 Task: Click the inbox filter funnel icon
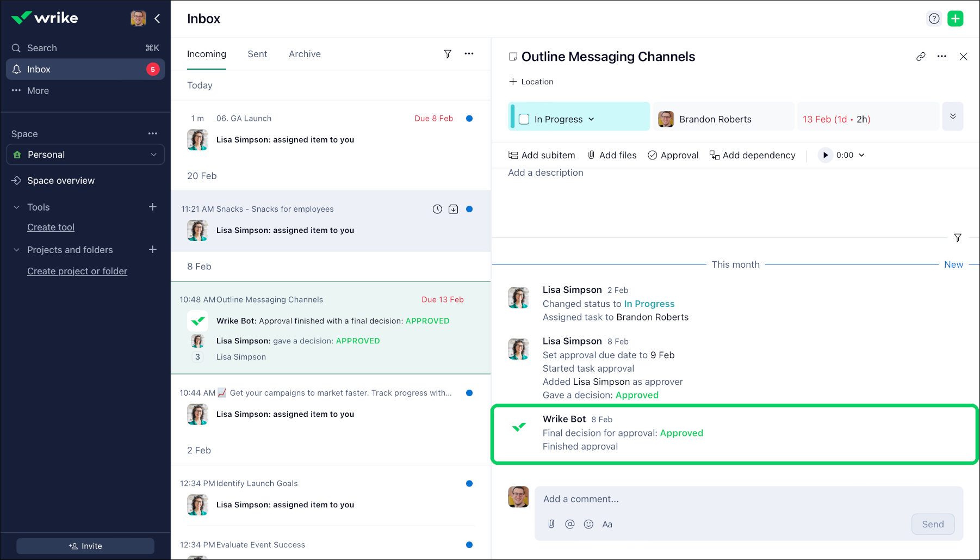(x=447, y=54)
